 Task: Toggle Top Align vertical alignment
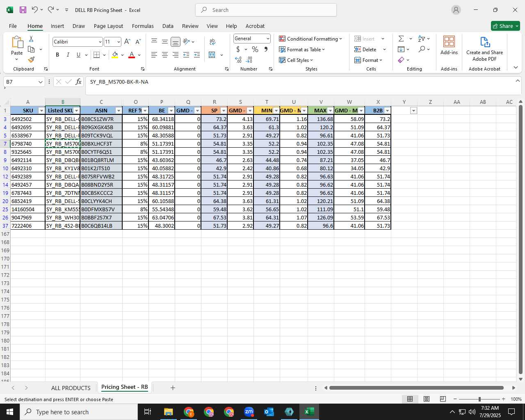[154, 41]
